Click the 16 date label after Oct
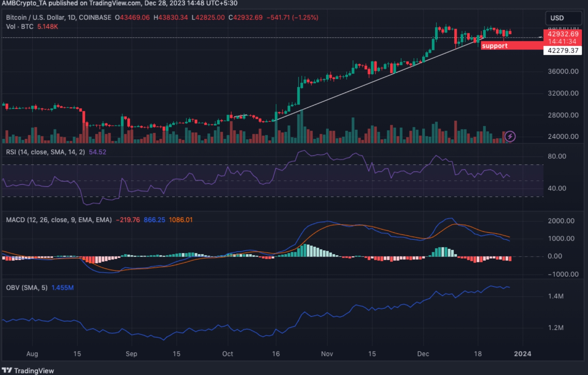The image size is (588, 375). 276,354
